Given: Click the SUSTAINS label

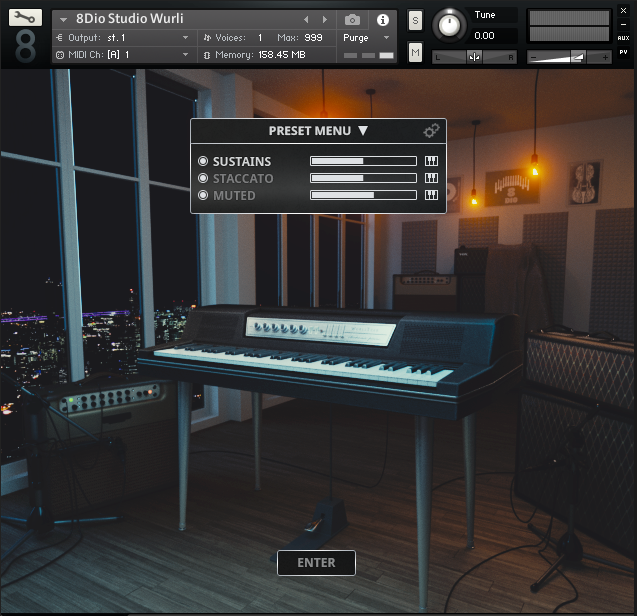Looking at the screenshot, I should [x=242, y=161].
